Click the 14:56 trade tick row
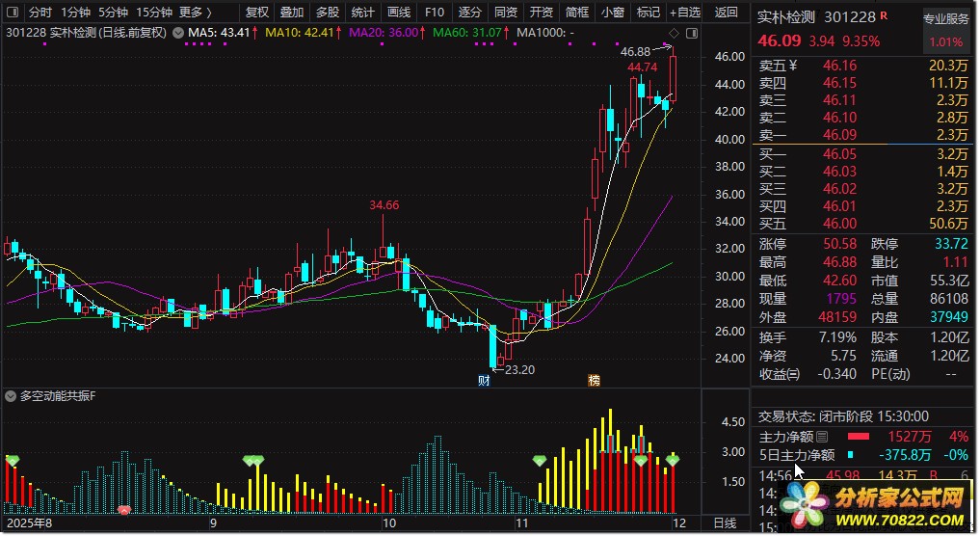Image resolution: width=980 pixels, height=536 pixels. click(x=863, y=475)
